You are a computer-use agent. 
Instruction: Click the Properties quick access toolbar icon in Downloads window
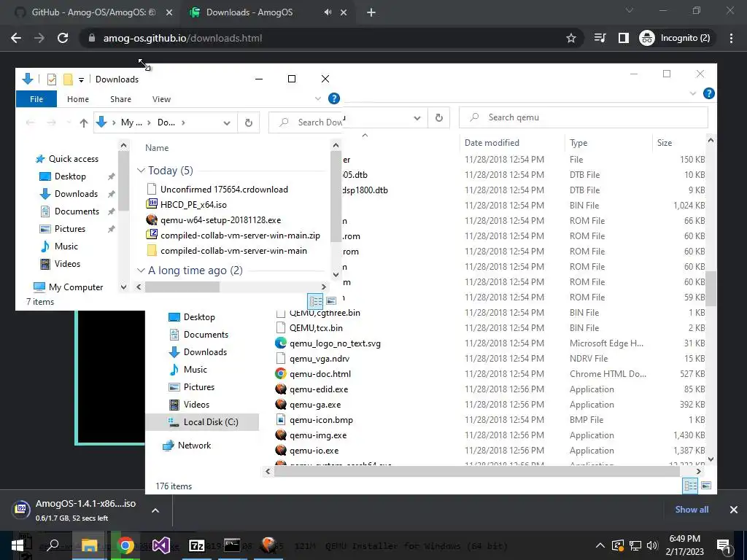(x=52, y=79)
